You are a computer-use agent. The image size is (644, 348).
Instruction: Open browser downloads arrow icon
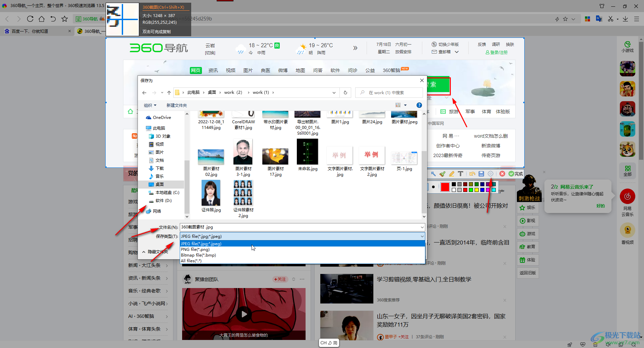pos(626,19)
